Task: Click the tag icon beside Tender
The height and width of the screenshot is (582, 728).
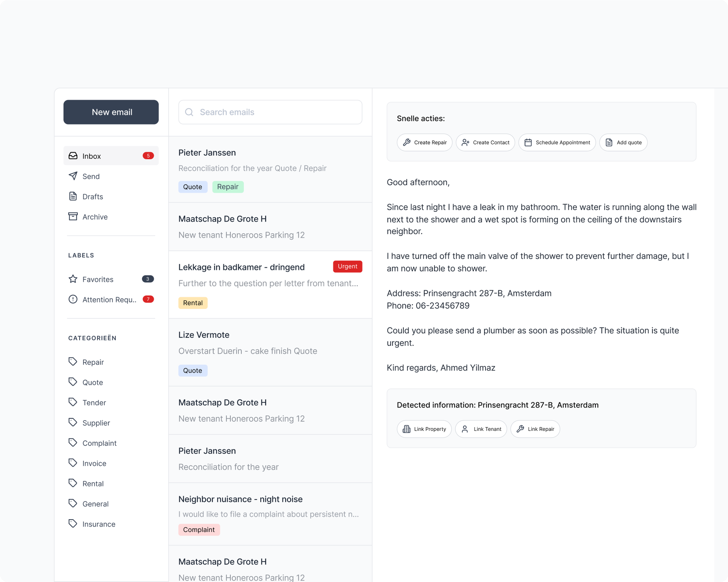Action: [x=73, y=402]
